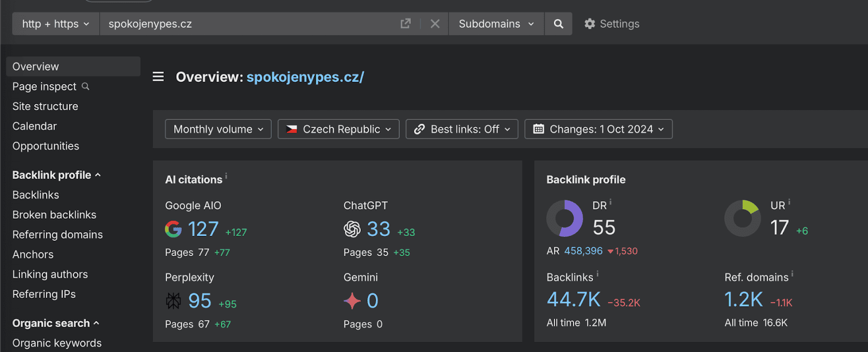Select Overview in the sidebar

pyautogui.click(x=73, y=67)
